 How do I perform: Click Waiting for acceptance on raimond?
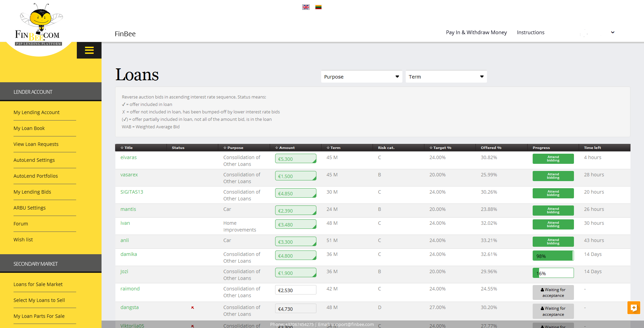click(x=553, y=292)
